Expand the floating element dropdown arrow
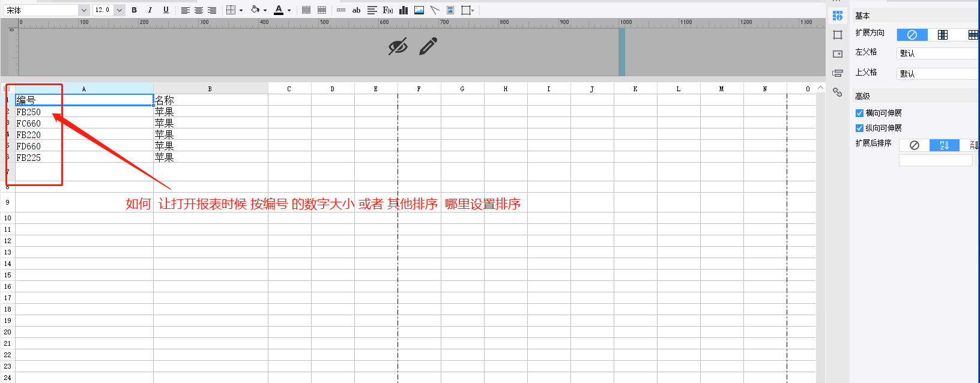The height and width of the screenshot is (383, 980). (x=473, y=10)
